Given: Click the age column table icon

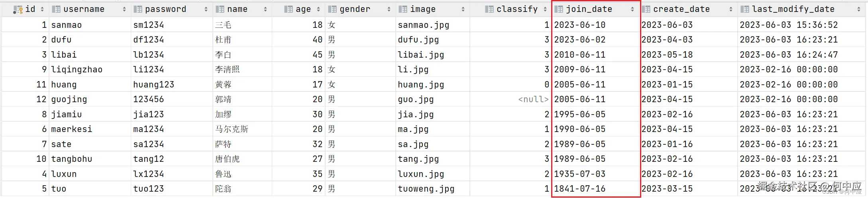Looking at the screenshot, I should pos(289,9).
